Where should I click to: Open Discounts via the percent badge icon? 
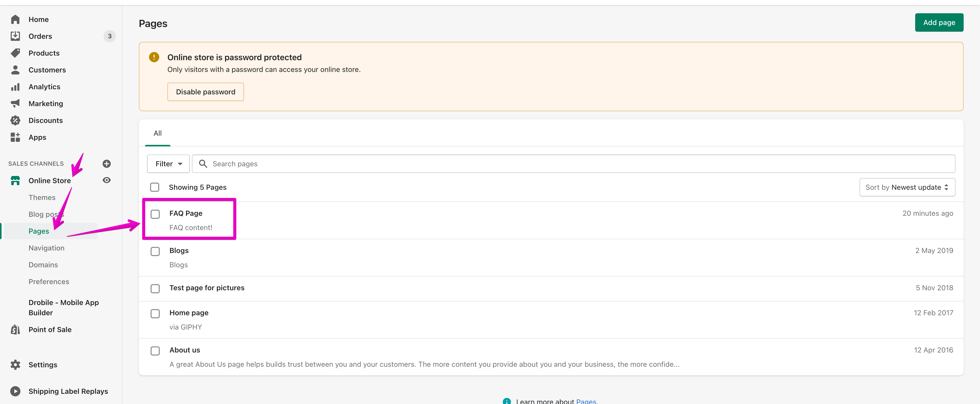pos(15,120)
